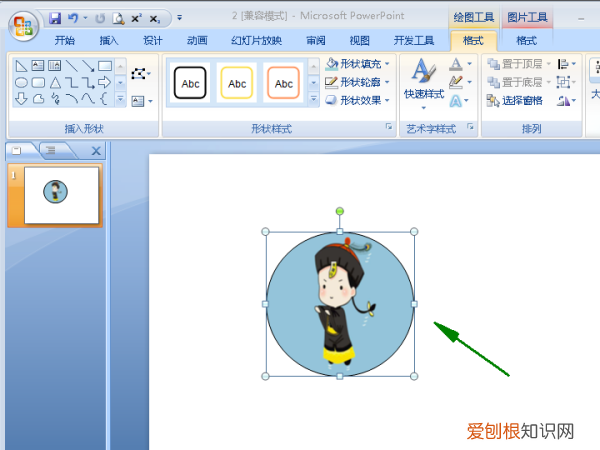Switch to the 设计 tab

[153, 40]
